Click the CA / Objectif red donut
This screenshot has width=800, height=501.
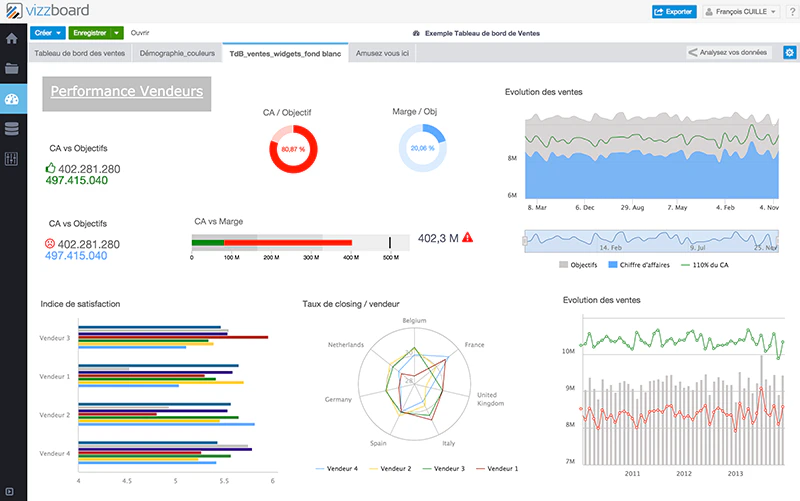[x=293, y=149]
